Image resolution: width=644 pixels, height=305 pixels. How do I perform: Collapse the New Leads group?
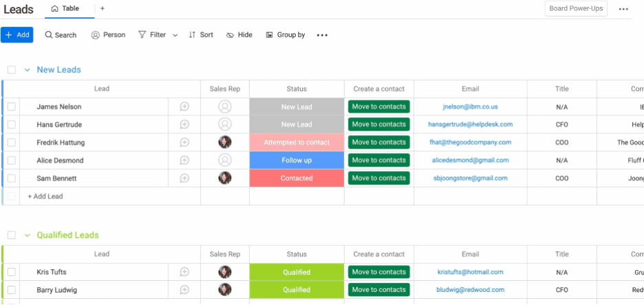pos(28,69)
